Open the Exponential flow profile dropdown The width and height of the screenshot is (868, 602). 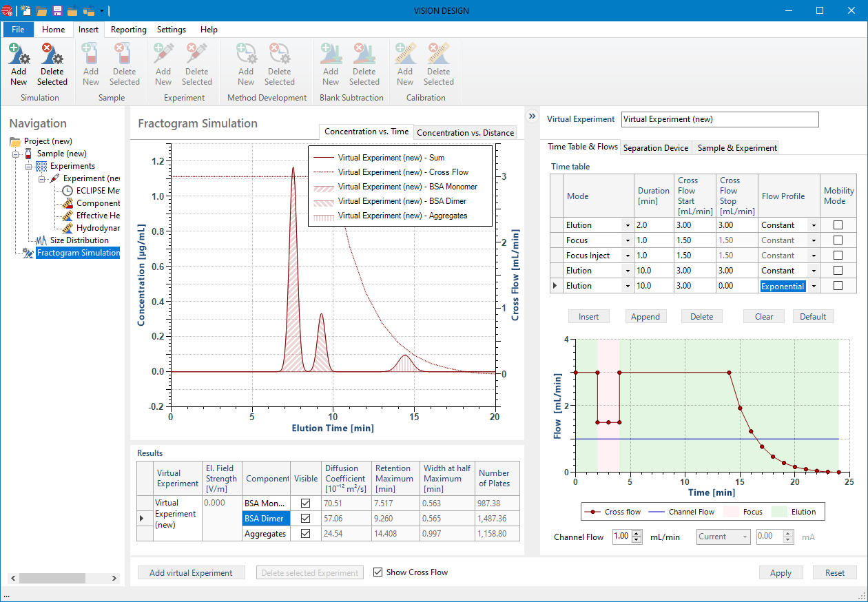pyautogui.click(x=814, y=286)
